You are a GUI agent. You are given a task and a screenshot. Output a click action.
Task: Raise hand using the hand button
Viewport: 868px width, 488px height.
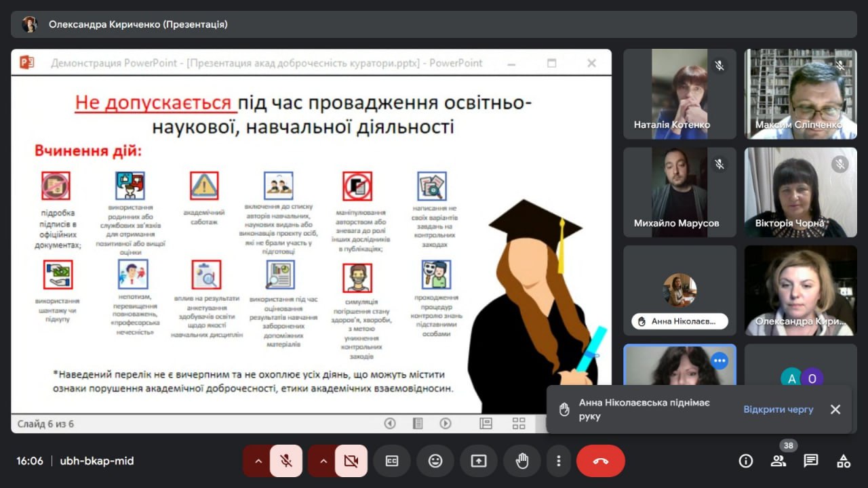point(522,461)
